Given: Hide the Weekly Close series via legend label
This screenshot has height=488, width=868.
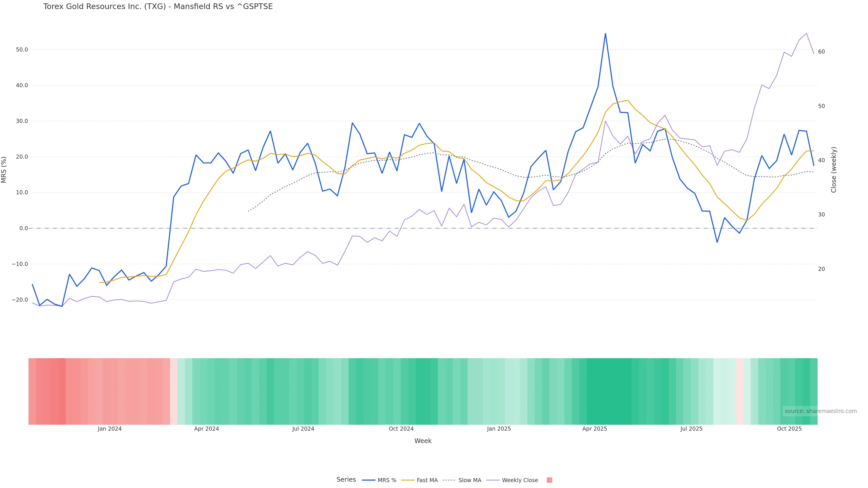Looking at the screenshot, I should coord(520,480).
